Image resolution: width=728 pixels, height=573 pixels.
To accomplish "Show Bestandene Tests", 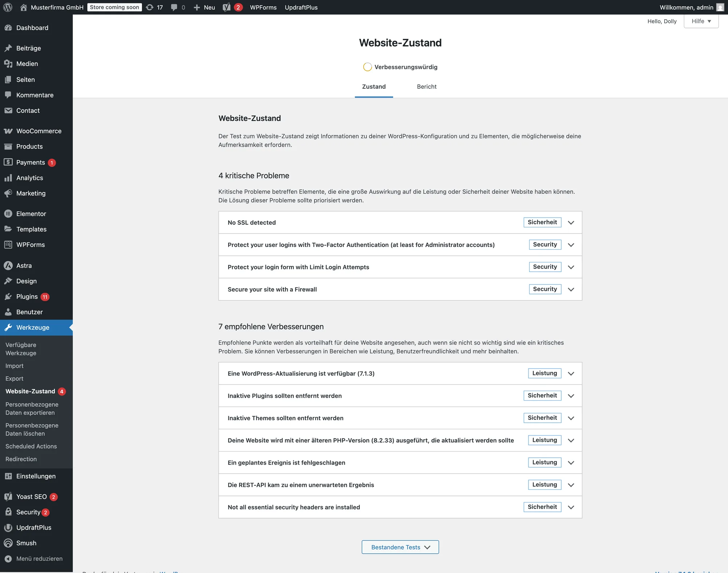I will coord(400,547).
